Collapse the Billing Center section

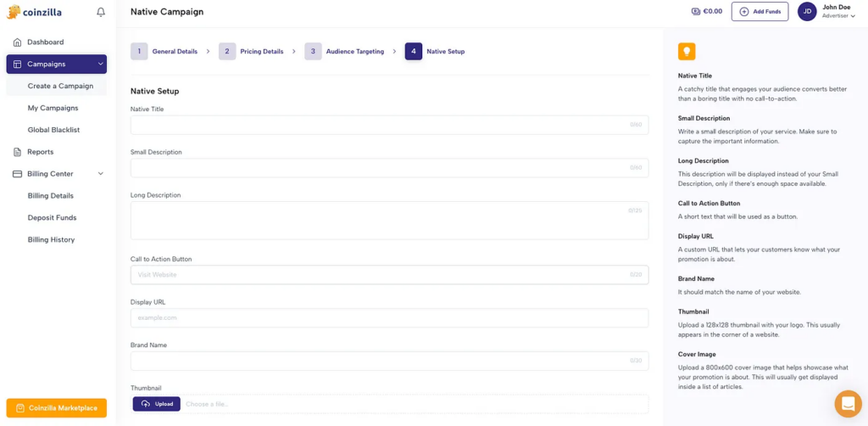tap(101, 174)
